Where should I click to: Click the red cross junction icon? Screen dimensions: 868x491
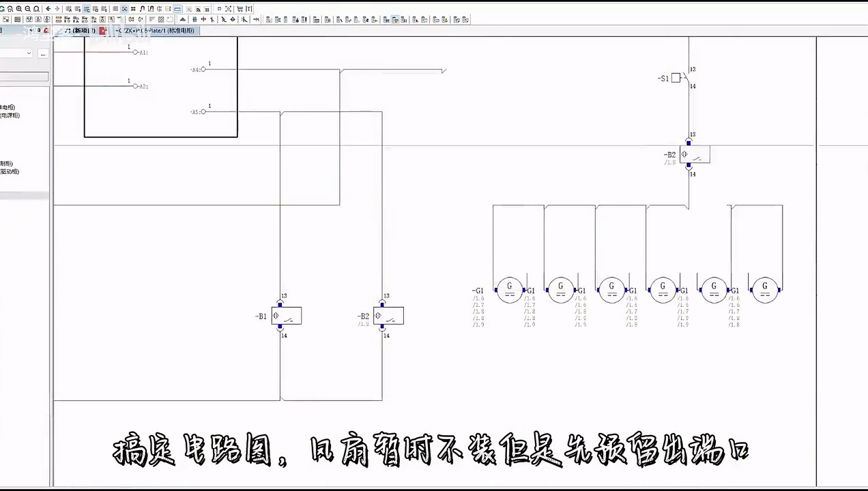[x=203, y=20]
